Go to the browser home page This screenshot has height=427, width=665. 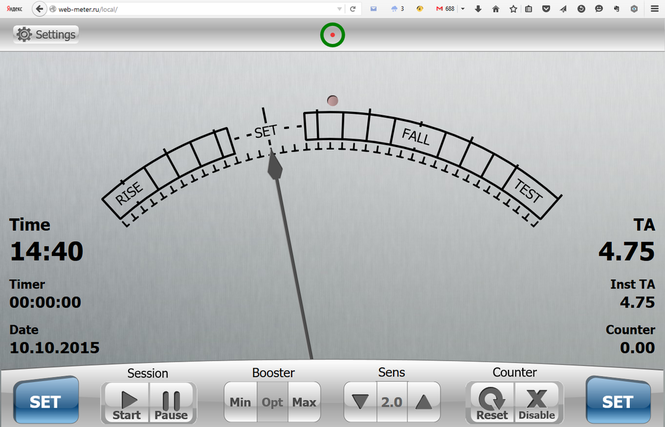click(496, 8)
